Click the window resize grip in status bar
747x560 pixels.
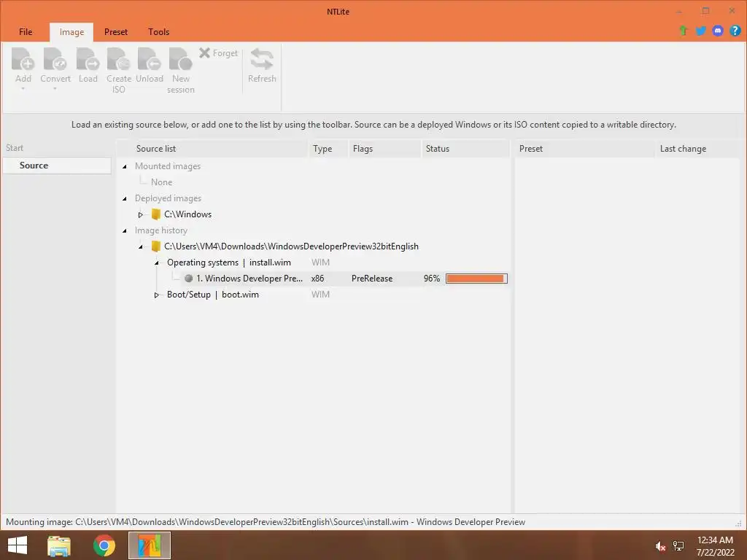[738, 524]
